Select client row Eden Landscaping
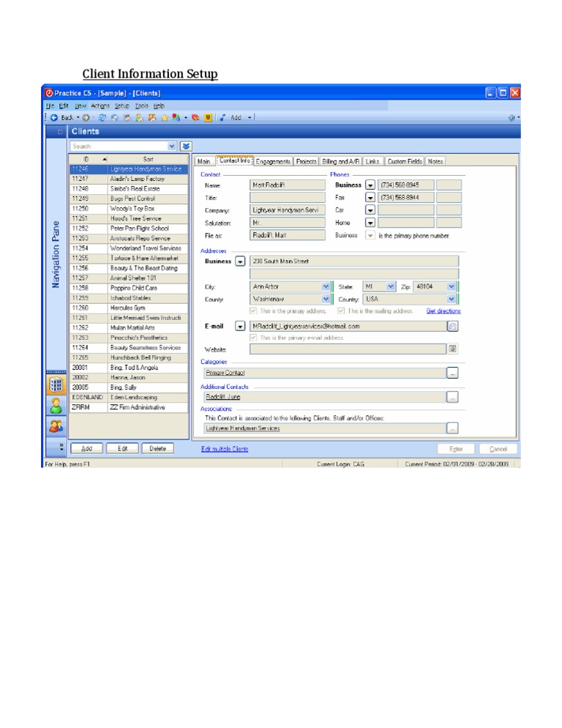 129,398
